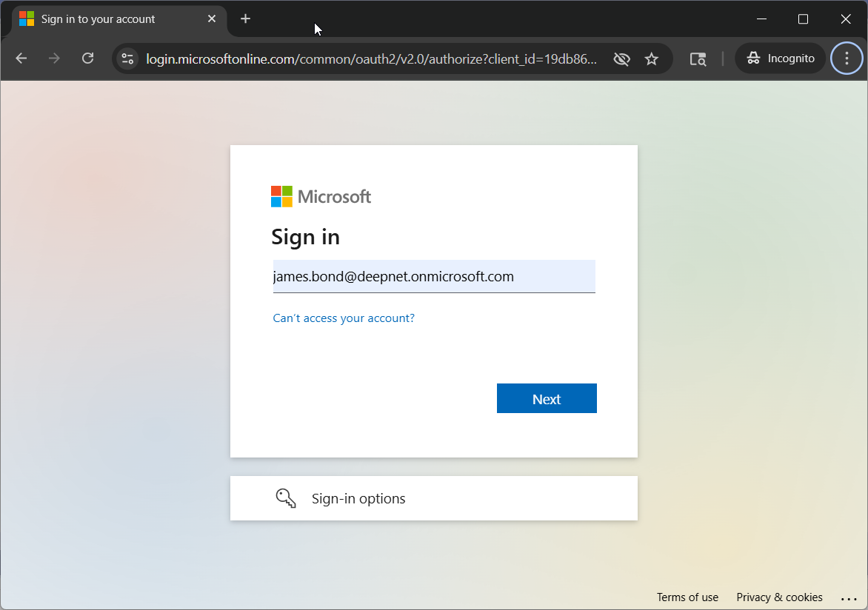Open Sign-in options

coord(358,498)
